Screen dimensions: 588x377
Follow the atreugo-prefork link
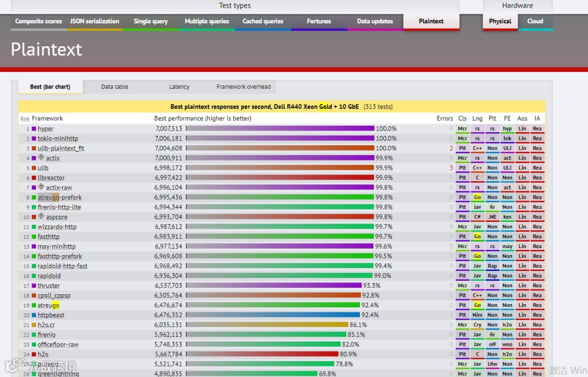click(60, 197)
